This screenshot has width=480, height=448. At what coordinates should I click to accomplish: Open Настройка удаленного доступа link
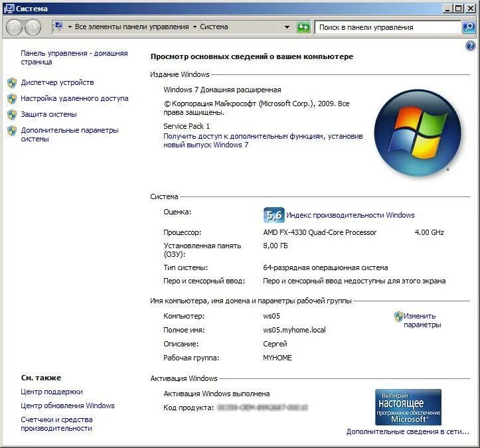coord(74,98)
